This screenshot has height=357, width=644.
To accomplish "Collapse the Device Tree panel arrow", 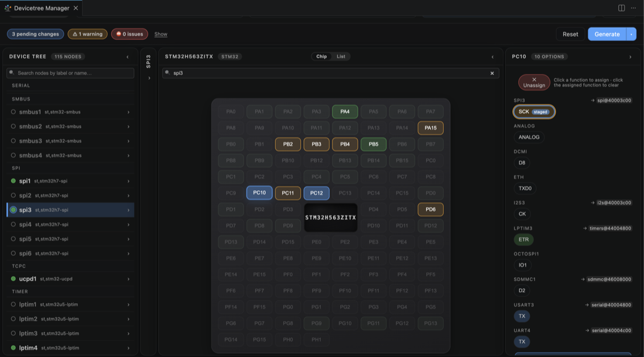I will point(127,57).
